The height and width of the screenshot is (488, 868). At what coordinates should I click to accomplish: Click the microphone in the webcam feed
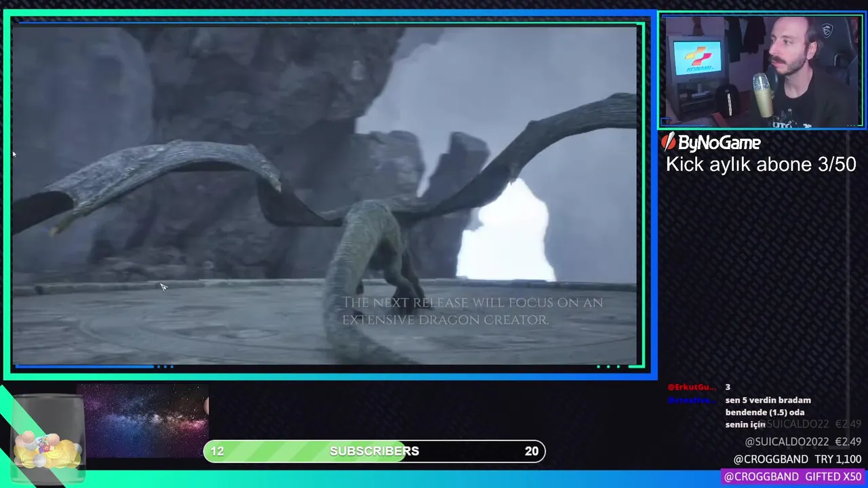[764, 95]
